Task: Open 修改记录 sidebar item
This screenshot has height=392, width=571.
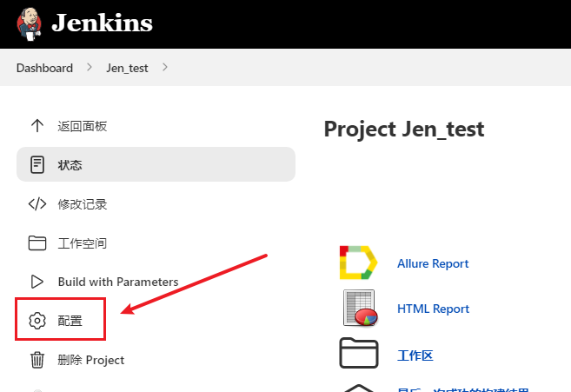Action: coord(83,204)
